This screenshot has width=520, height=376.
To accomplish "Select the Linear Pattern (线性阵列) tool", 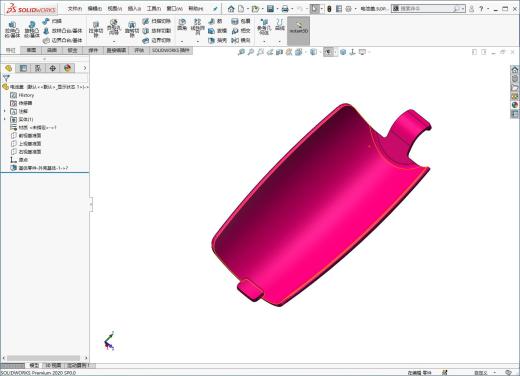I will click(197, 27).
